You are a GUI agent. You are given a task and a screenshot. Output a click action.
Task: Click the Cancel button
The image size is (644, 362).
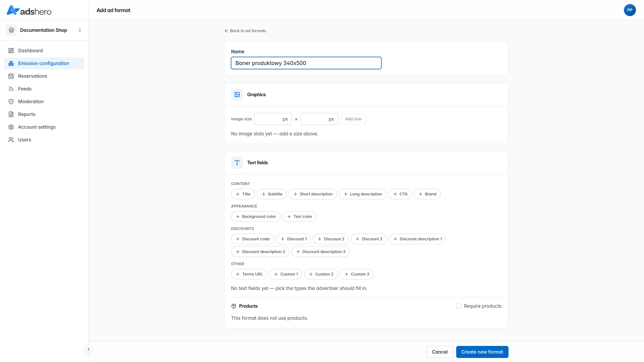click(x=440, y=352)
